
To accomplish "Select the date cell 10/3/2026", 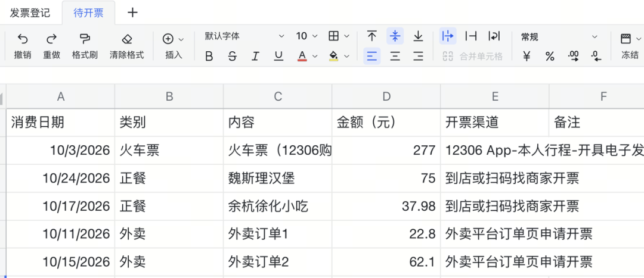I will (61, 151).
